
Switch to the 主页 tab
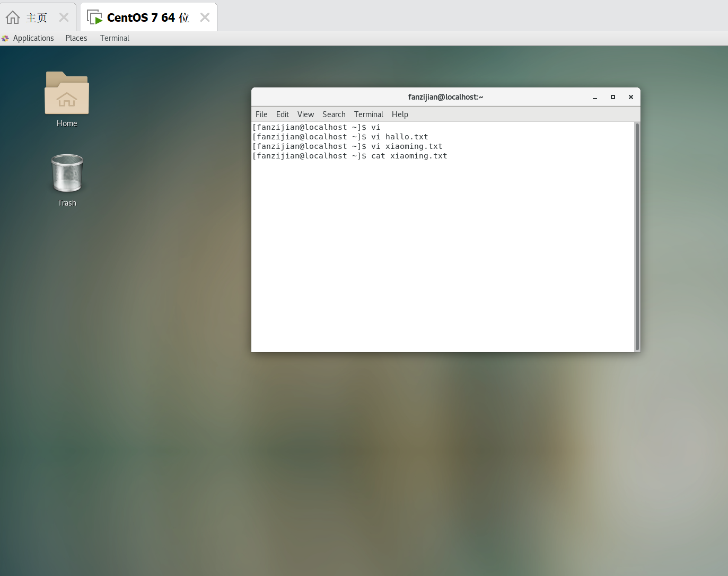pos(37,17)
